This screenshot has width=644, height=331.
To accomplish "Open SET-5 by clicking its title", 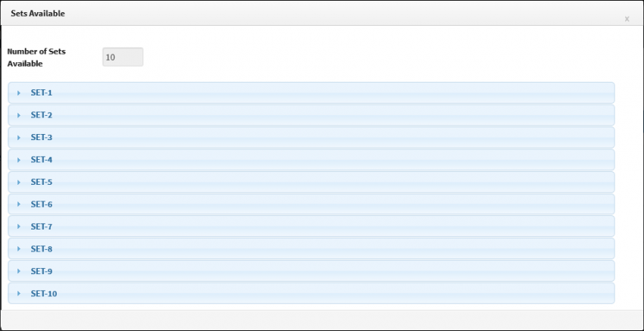I will coord(42,182).
